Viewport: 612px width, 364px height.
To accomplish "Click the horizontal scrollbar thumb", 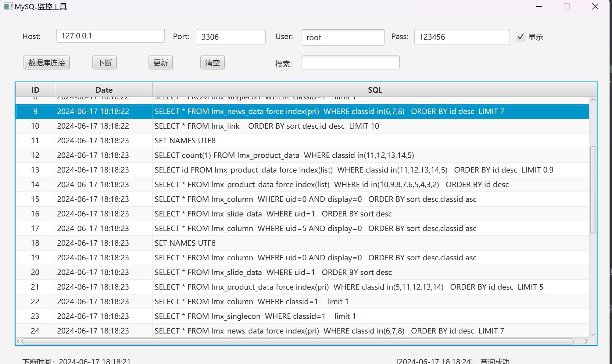I will (298, 341).
